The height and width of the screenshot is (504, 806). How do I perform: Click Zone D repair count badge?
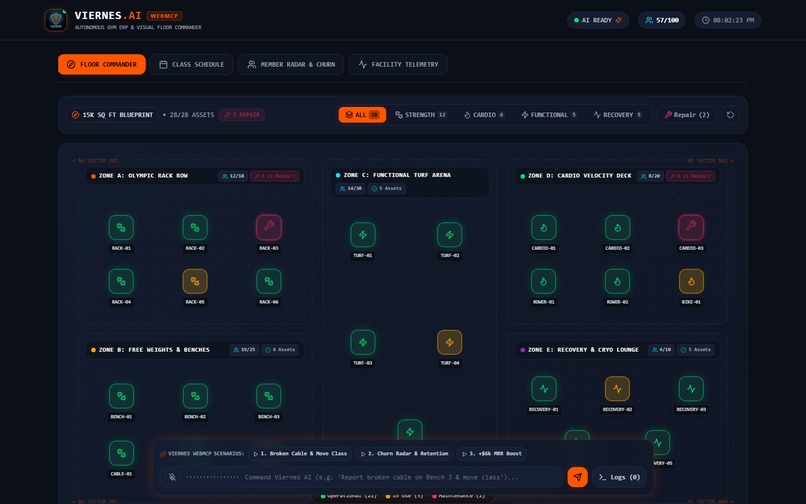(690, 176)
